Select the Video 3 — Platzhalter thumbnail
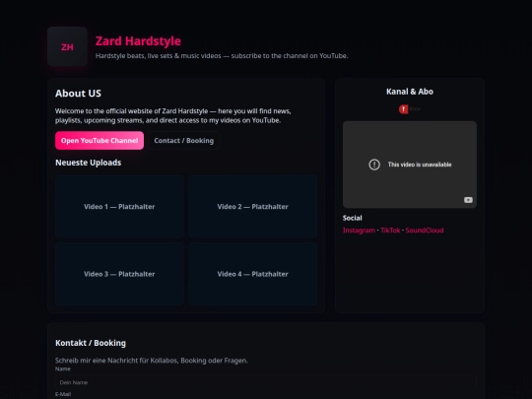 pyautogui.click(x=119, y=274)
